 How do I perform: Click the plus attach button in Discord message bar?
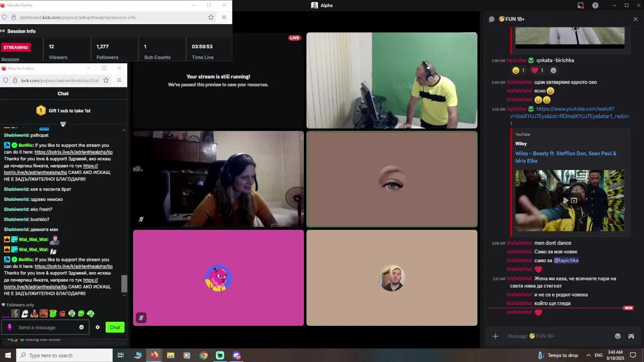click(495, 336)
